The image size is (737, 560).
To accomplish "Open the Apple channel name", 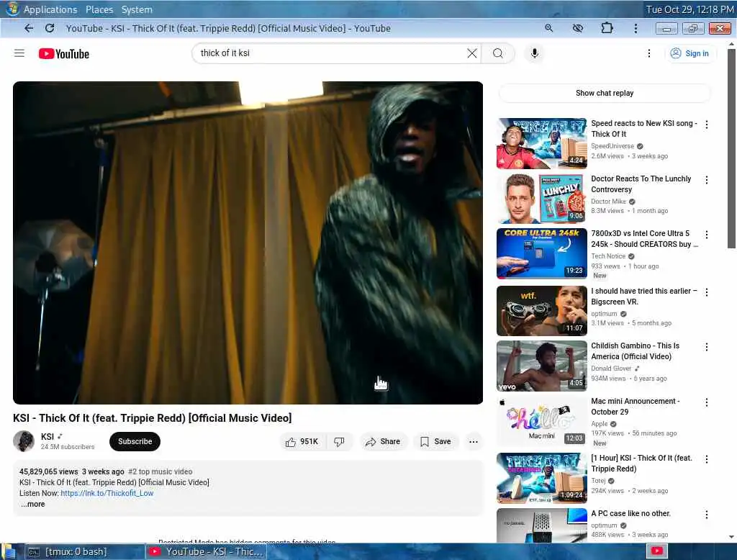I will tap(600, 424).
